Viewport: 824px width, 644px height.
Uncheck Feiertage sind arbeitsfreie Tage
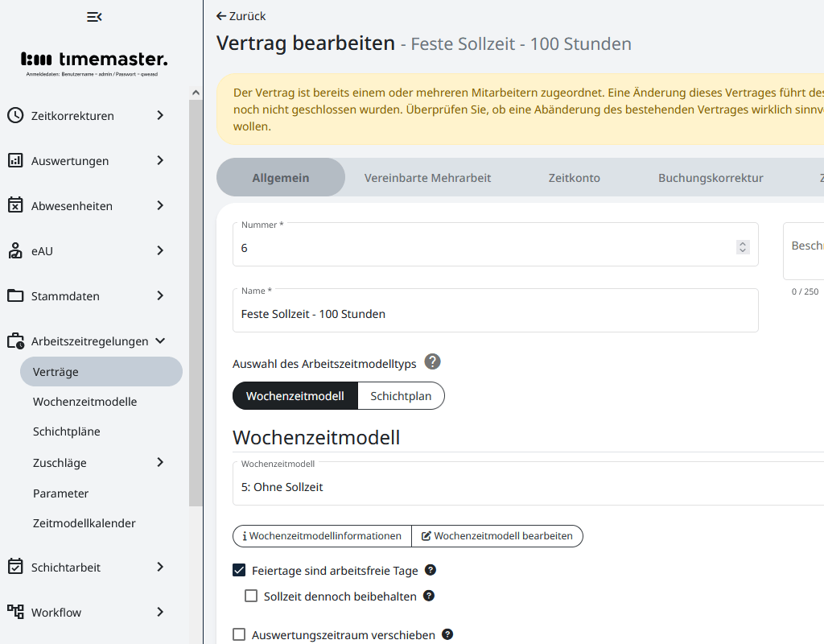point(239,570)
